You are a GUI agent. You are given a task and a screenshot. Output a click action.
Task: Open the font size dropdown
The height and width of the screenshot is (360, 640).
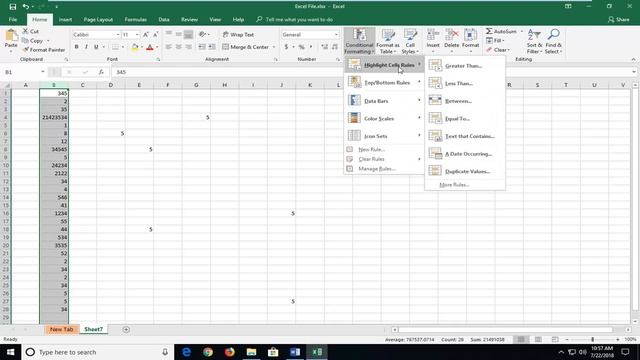pyautogui.click(x=137, y=35)
